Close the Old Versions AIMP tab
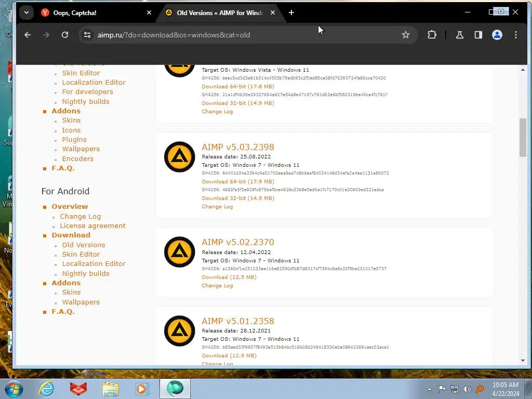Screen dimensions: 532x399 click(273, 12)
